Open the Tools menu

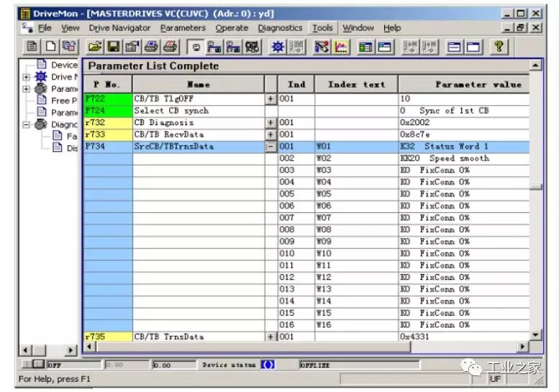click(322, 28)
